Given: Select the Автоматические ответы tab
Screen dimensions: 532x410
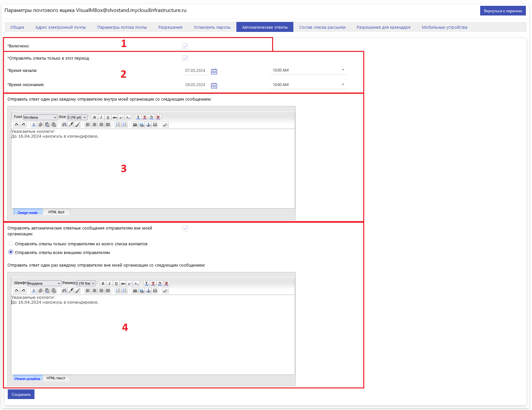Looking at the screenshot, I should click(265, 27).
